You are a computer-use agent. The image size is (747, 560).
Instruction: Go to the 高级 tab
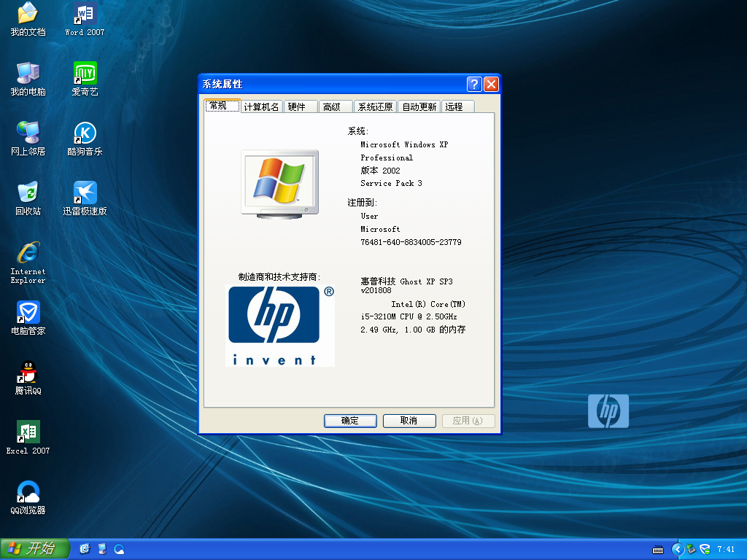(x=336, y=106)
